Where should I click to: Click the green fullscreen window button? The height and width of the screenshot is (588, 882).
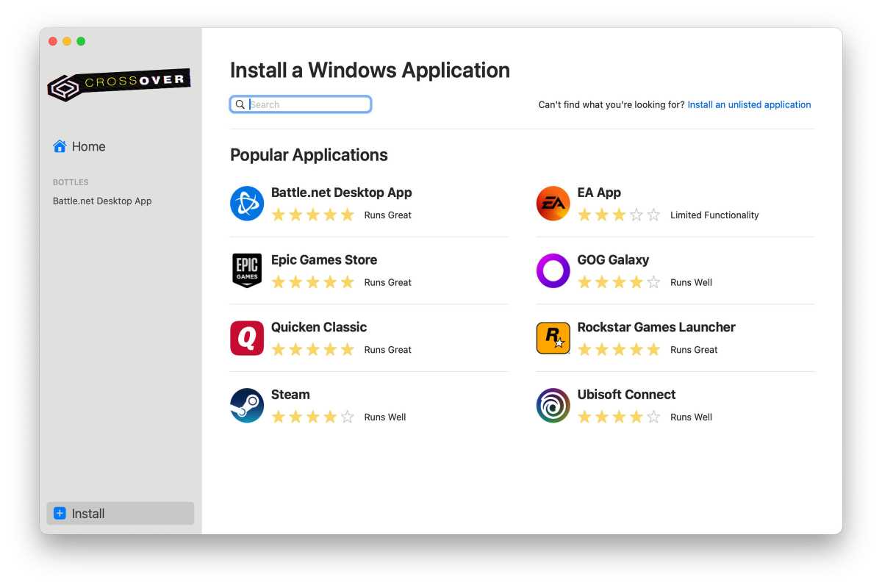[x=81, y=41]
